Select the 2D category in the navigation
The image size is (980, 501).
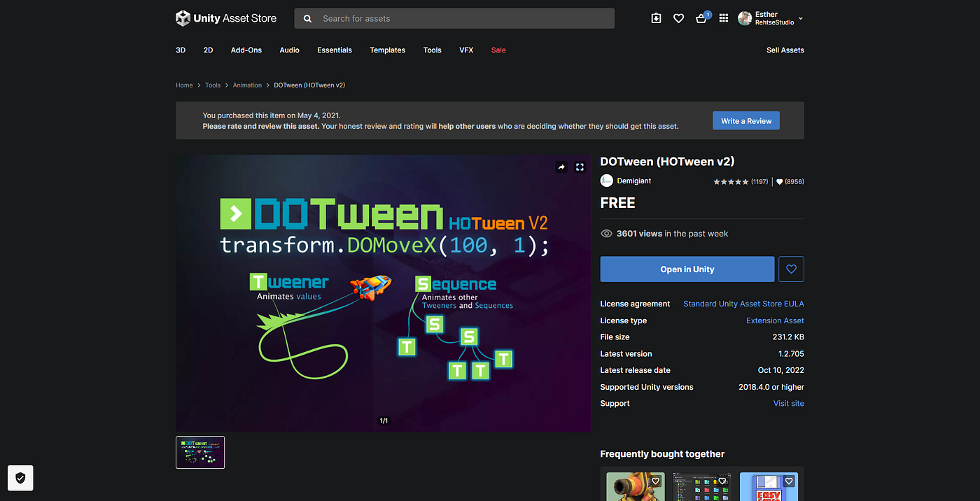208,50
